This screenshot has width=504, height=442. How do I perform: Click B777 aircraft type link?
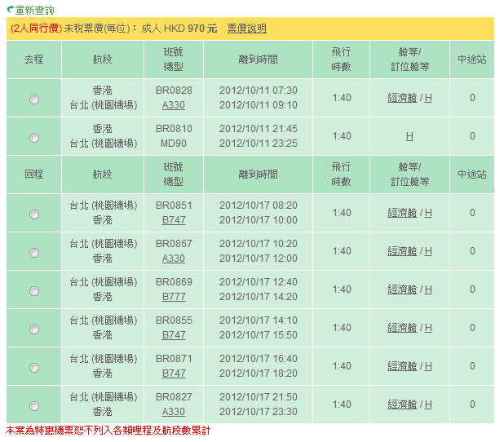click(x=174, y=297)
